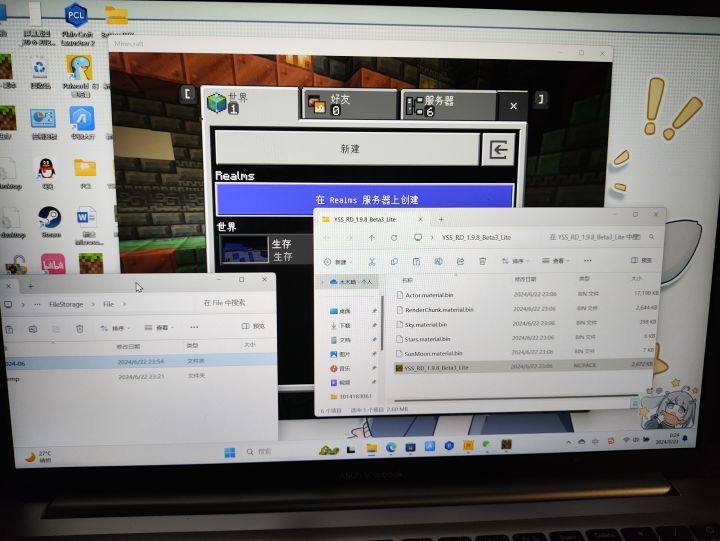Open more options in File window toolbar
The width and height of the screenshot is (720, 541).
[x=194, y=327]
